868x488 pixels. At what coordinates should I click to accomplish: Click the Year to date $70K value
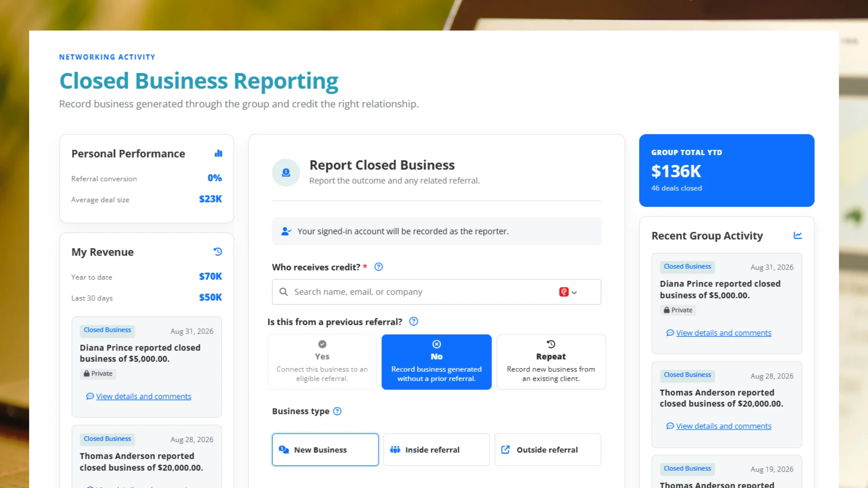click(x=210, y=276)
